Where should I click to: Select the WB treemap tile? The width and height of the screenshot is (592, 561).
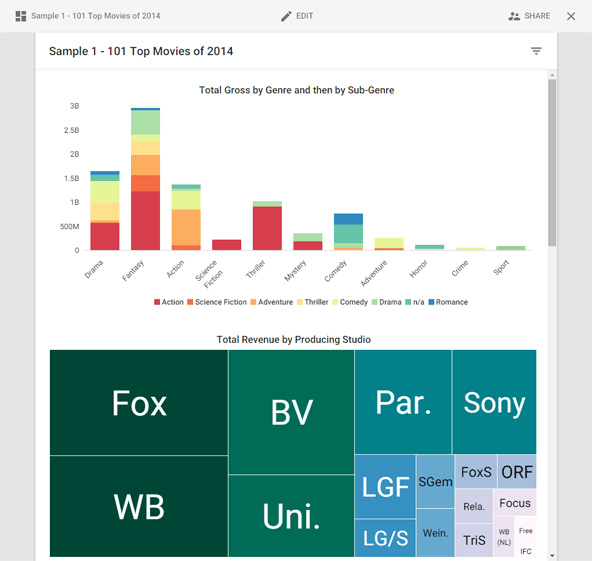[139, 506]
